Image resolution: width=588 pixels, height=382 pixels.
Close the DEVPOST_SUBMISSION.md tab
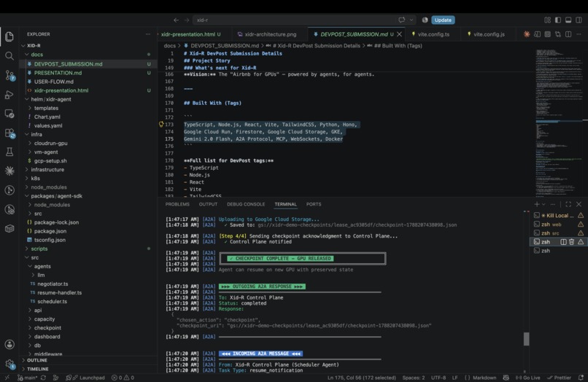click(399, 34)
